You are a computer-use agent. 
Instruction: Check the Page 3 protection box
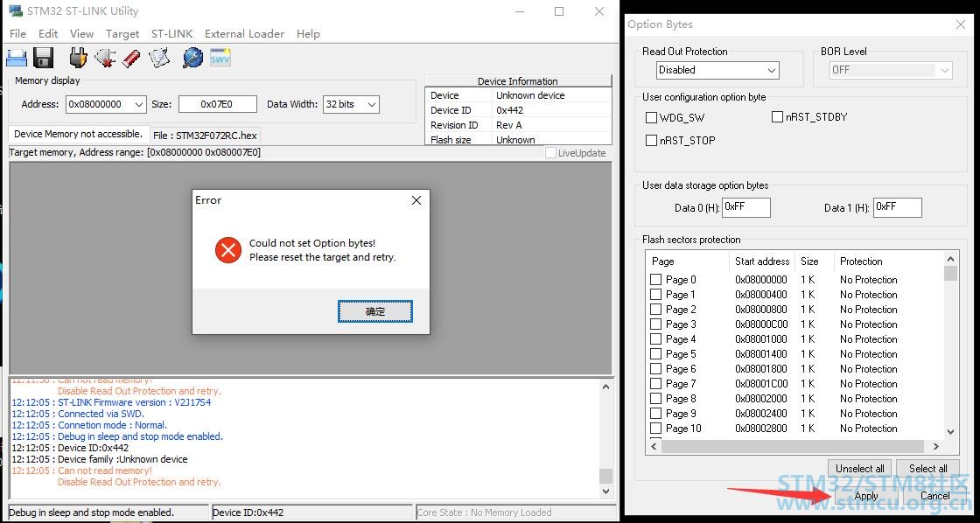click(655, 324)
